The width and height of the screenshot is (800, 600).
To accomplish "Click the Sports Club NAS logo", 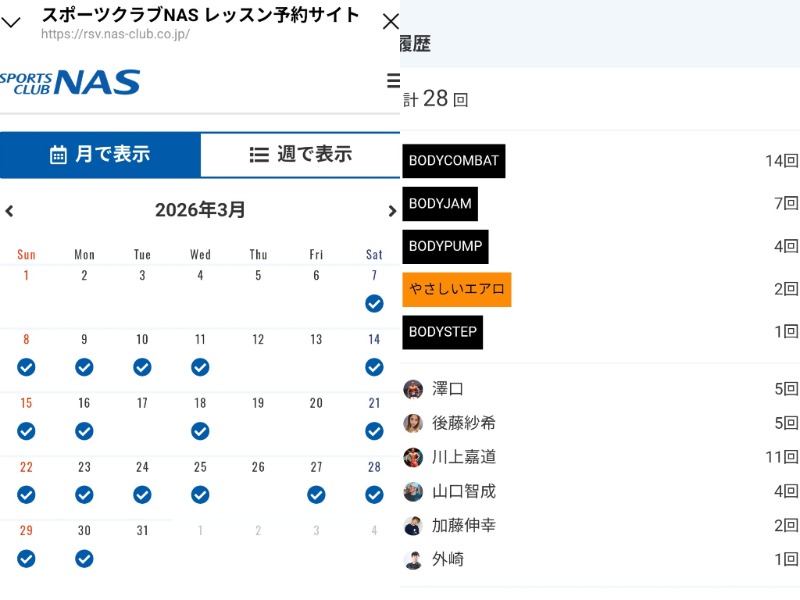I will (70, 82).
